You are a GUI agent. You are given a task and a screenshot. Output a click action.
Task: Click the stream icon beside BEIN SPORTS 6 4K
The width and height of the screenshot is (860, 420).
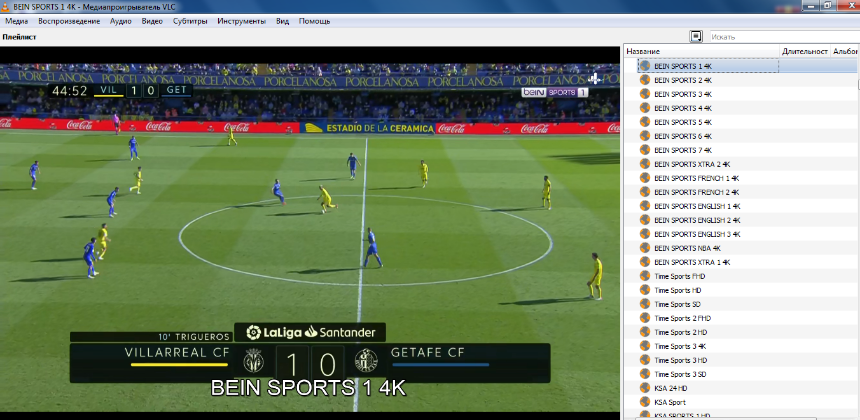645,136
